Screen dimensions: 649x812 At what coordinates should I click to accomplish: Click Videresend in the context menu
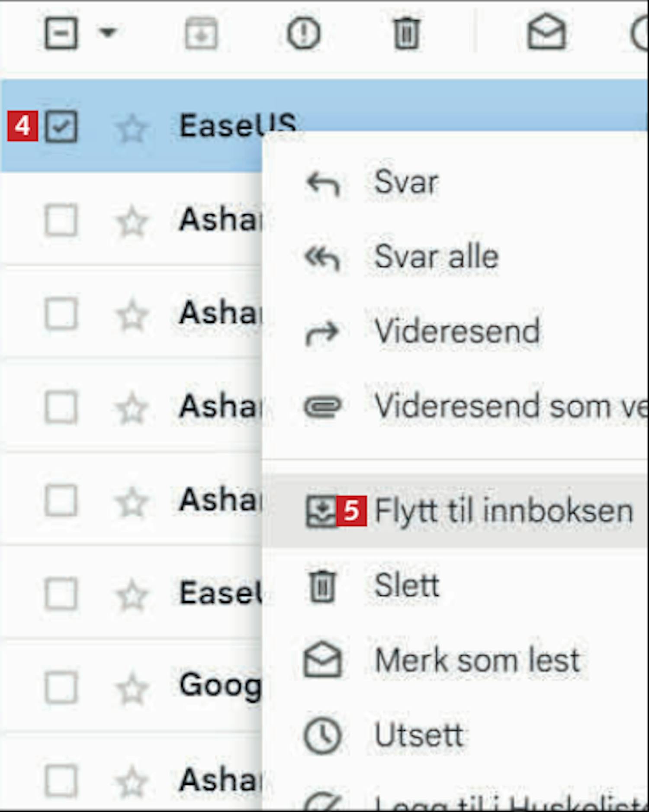[x=457, y=332]
